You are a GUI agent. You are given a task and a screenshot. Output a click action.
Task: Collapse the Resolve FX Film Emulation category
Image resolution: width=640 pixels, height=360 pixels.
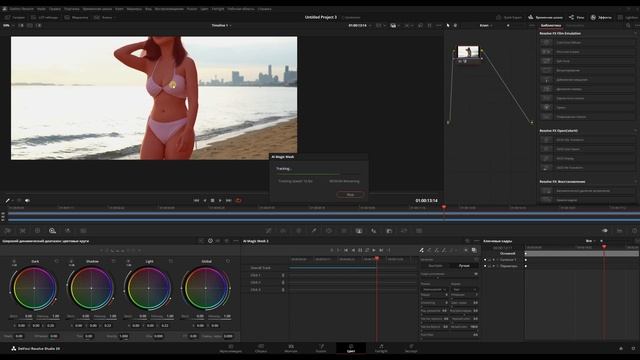pos(635,33)
